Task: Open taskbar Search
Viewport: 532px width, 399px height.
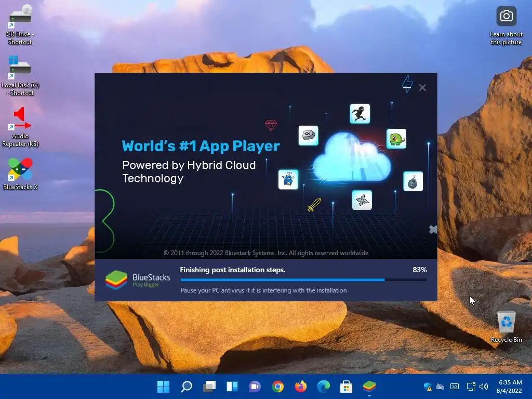Action: tap(187, 387)
